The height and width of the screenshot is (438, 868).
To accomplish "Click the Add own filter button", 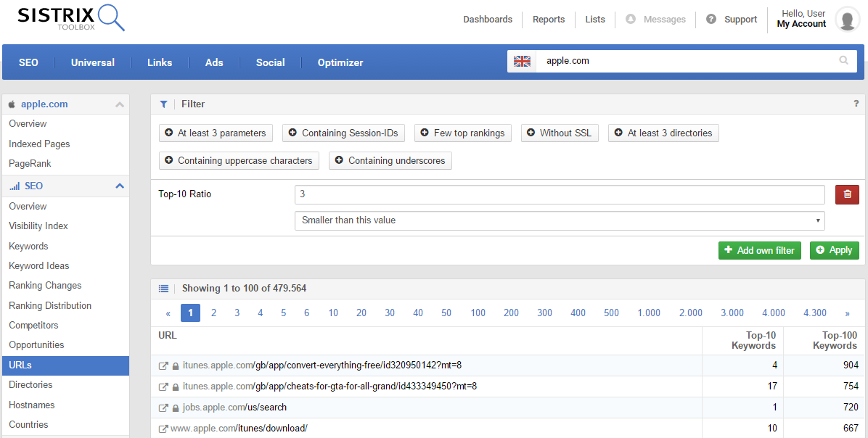I will (759, 250).
